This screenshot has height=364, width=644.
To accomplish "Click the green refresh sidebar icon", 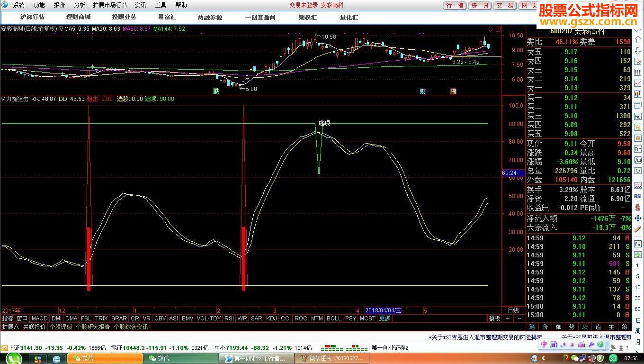I will [x=638, y=255].
